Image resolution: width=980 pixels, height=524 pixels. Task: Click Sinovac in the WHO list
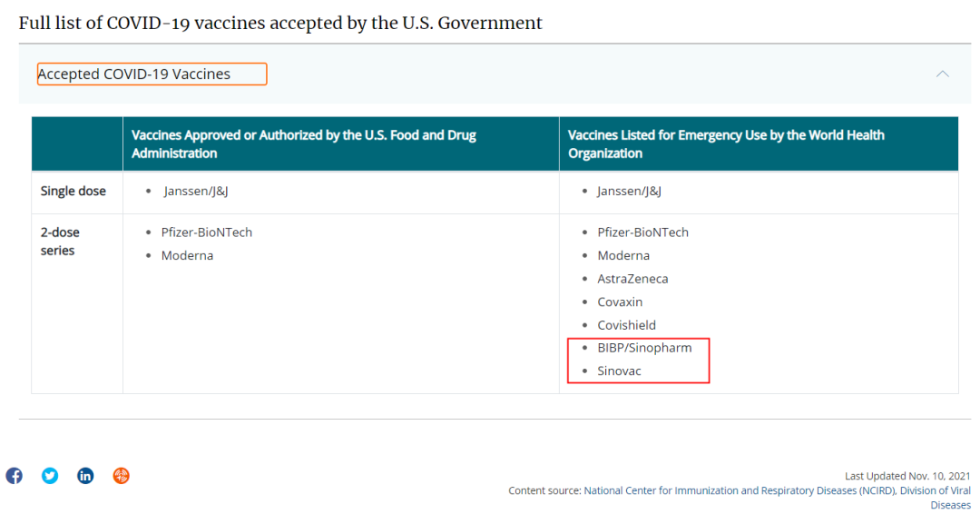pos(620,371)
